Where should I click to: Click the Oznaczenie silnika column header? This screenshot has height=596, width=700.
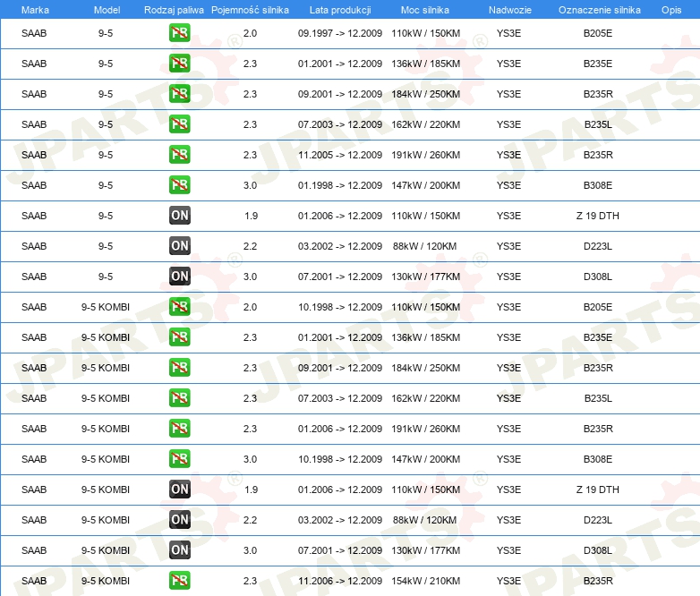coord(599,10)
